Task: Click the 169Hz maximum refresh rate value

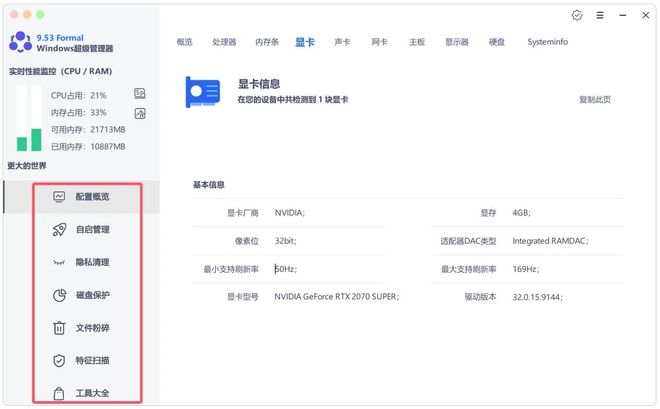Action: 526,269
